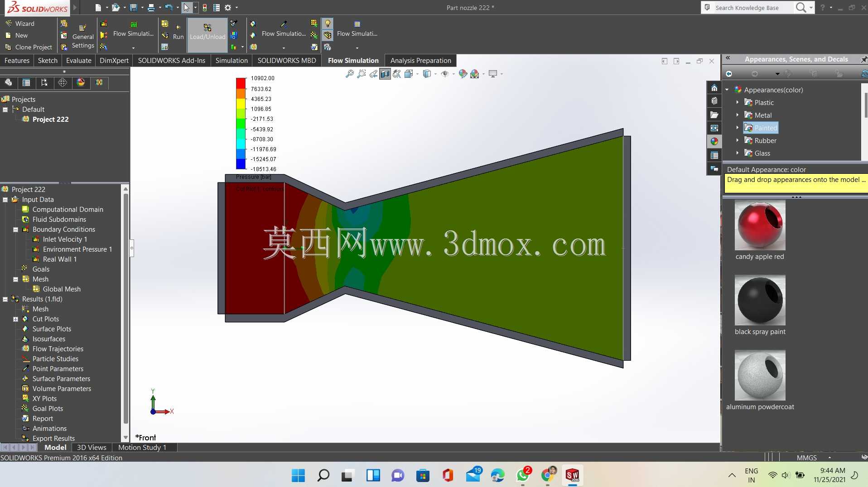Image resolution: width=868 pixels, height=487 pixels.
Task: Open the Evaluate tab
Action: point(79,60)
